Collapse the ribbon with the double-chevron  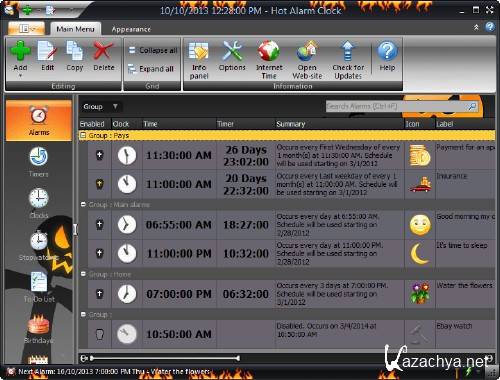click(x=476, y=27)
